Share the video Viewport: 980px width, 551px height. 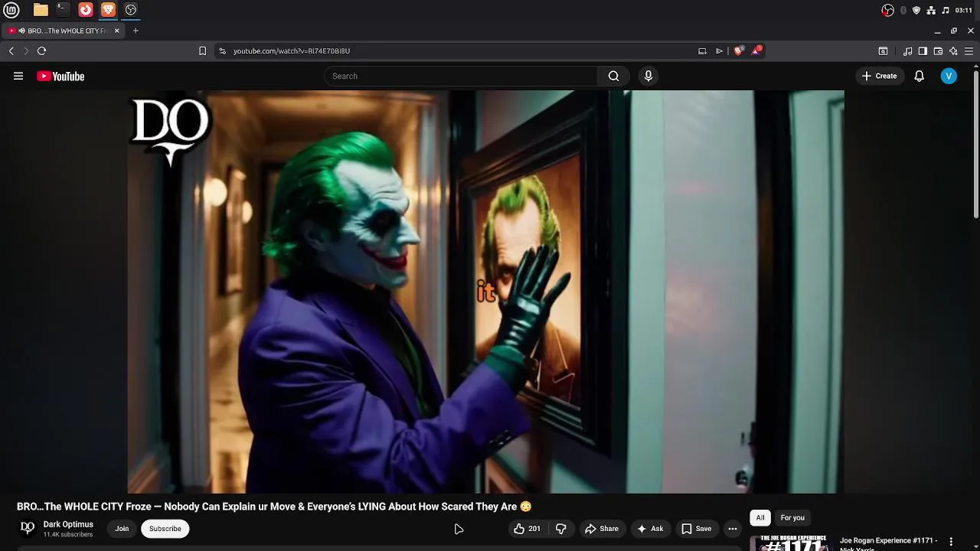point(602,529)
